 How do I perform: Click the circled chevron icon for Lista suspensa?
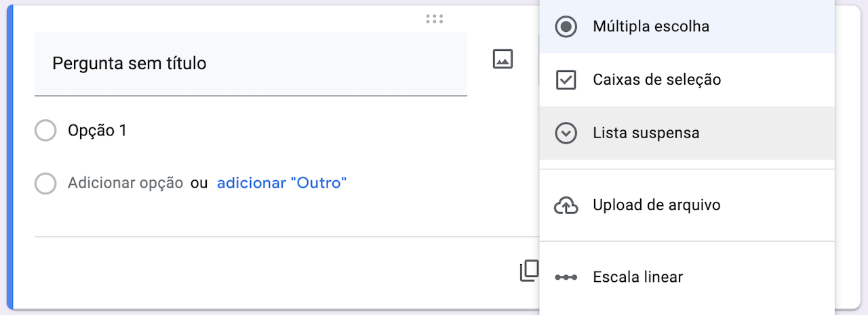click(566, 133)
